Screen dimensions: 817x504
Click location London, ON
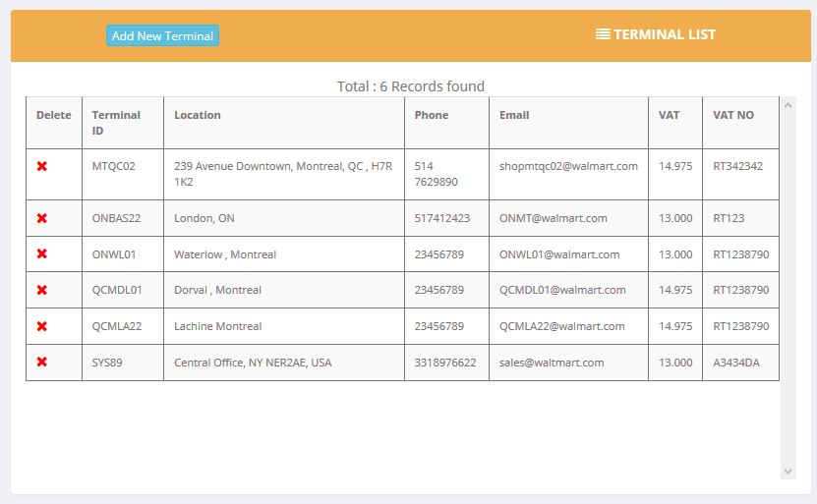(204, 218)
